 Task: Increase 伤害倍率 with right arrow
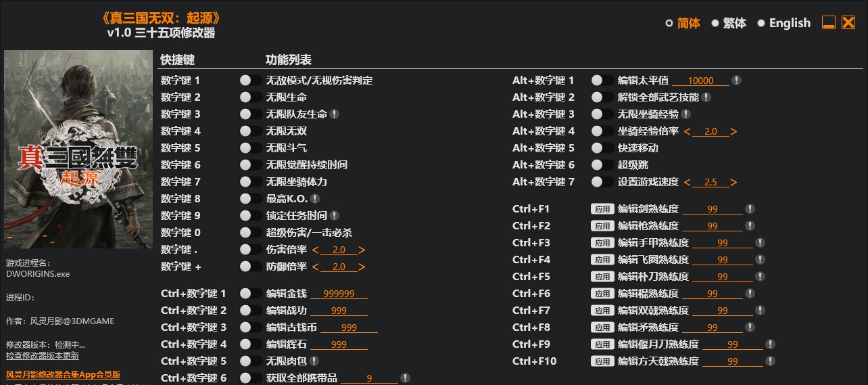362,250
